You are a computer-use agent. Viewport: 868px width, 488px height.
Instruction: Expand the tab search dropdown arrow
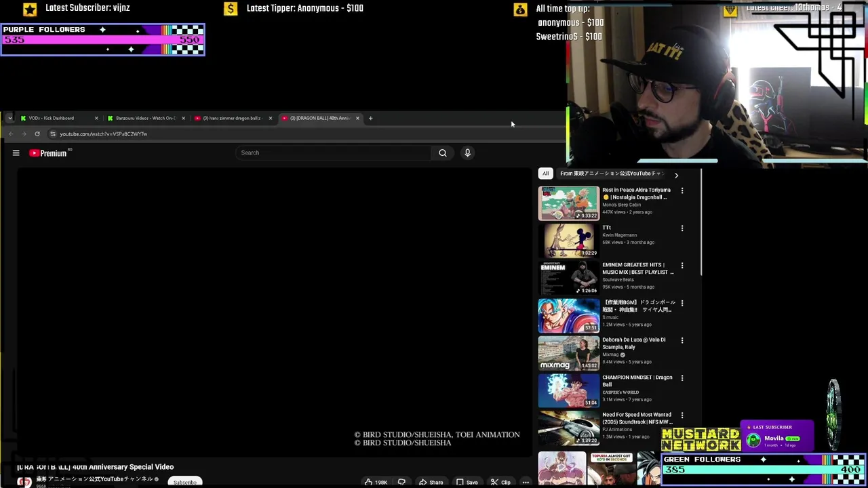coord(9,118)
